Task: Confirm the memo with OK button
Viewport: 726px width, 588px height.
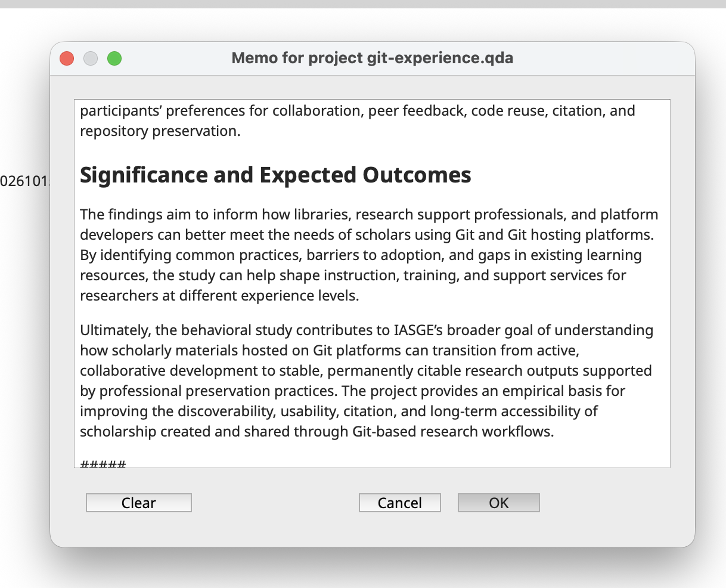Action: click(x=499, y=503)
